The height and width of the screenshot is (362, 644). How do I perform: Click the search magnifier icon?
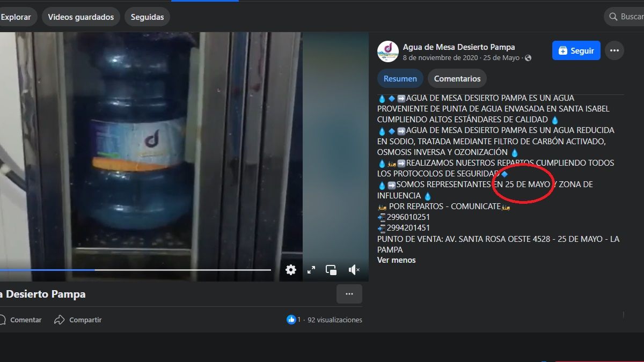[x=613, y=16]
